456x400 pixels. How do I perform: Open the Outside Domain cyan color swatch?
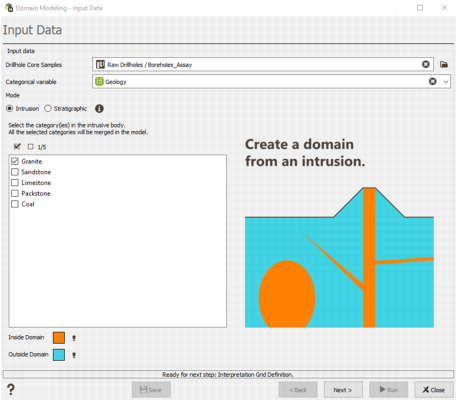tap(59, 355)
